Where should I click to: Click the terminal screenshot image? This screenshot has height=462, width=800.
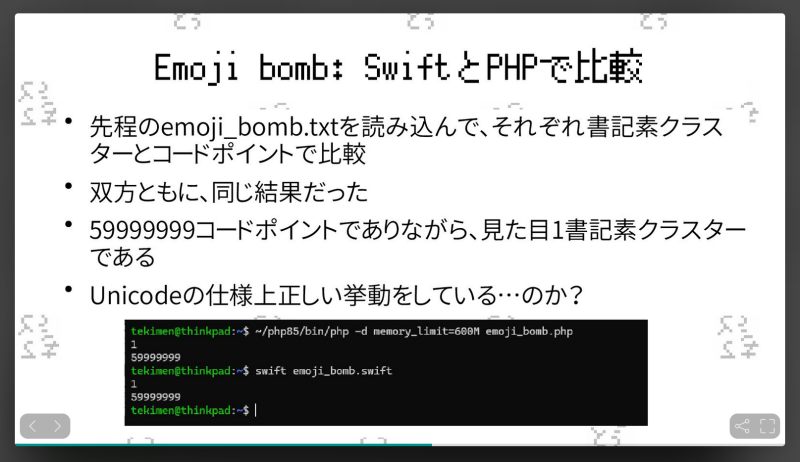pyautogui.click(x=386, y=373)
